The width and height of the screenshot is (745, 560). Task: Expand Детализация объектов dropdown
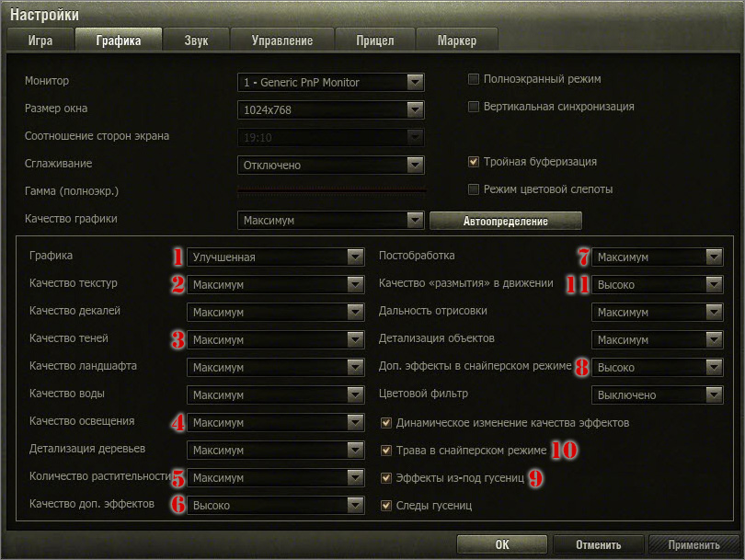tap(658, 339)
